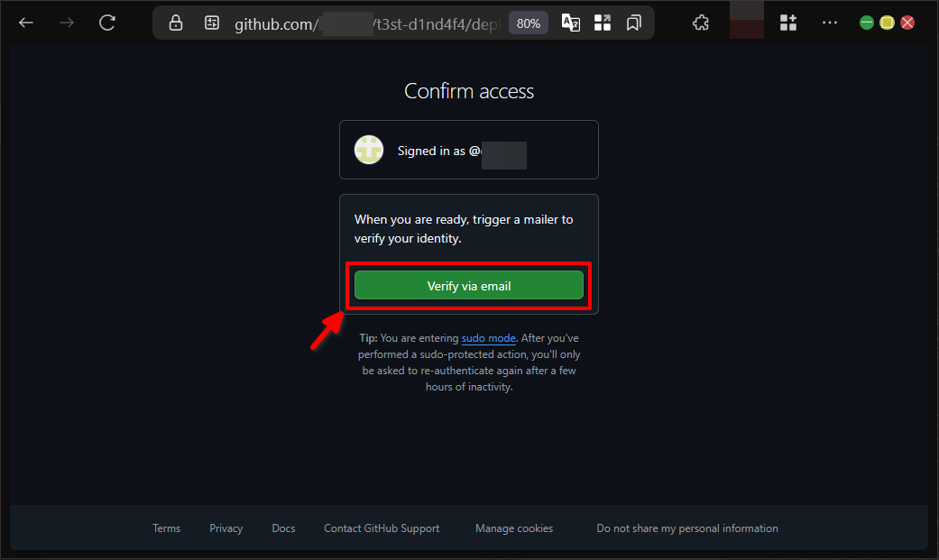
Task: Open Contact GitHub Support link
Action: (382, 528)
